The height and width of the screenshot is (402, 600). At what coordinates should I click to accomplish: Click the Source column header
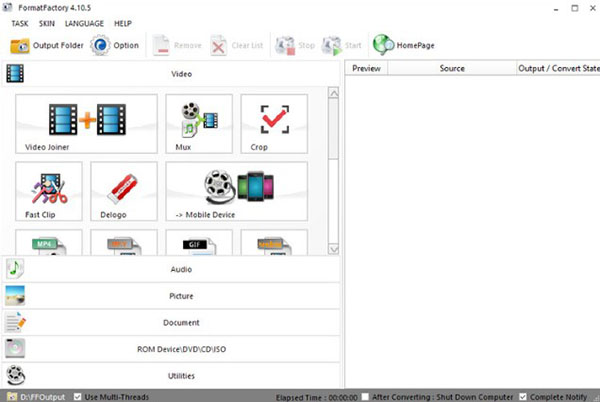(452, 69)
